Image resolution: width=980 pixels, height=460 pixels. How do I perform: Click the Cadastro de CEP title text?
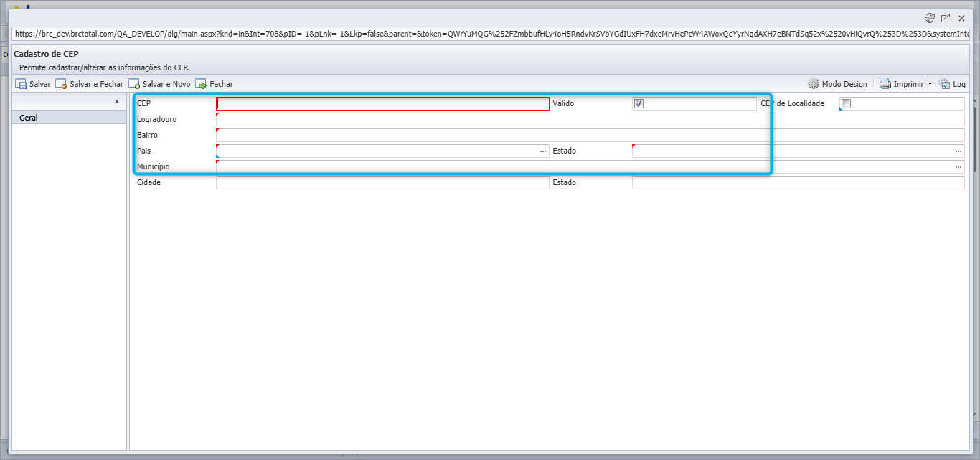click(46, 54)
